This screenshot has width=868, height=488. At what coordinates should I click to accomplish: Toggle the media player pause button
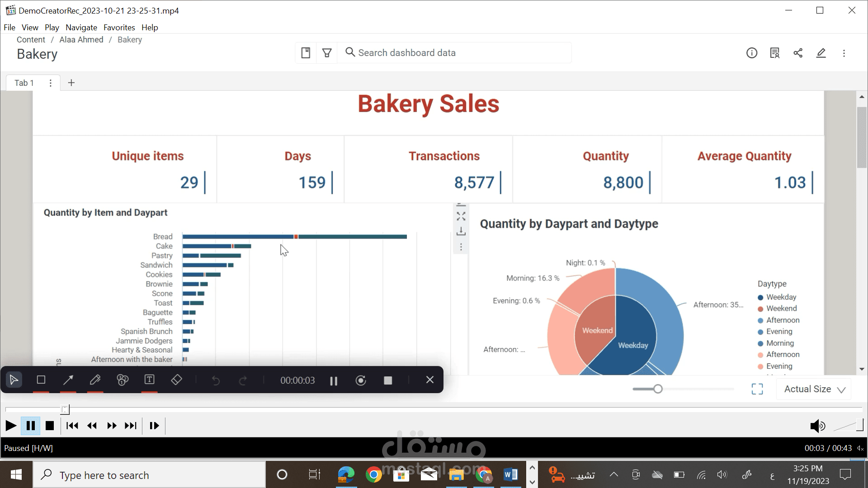pyautogui.click(x=31, y=426)
